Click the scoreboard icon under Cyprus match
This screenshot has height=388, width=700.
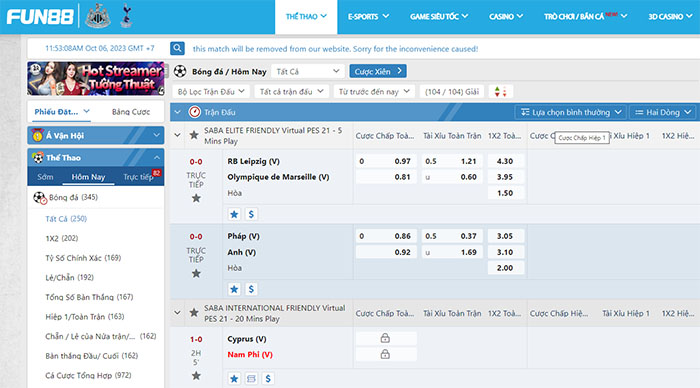coord(251,379)
